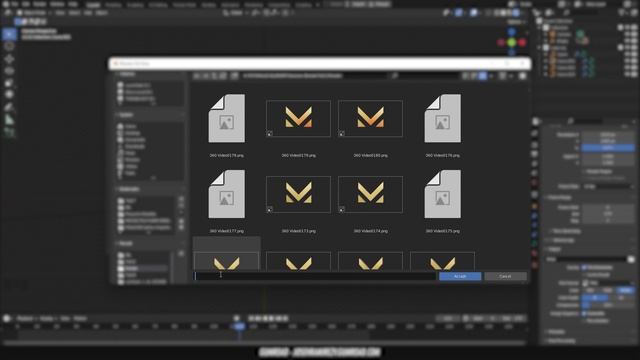Collapse the Recent panel in file browser
Screen dimensions: 640x360
[125, 243]
